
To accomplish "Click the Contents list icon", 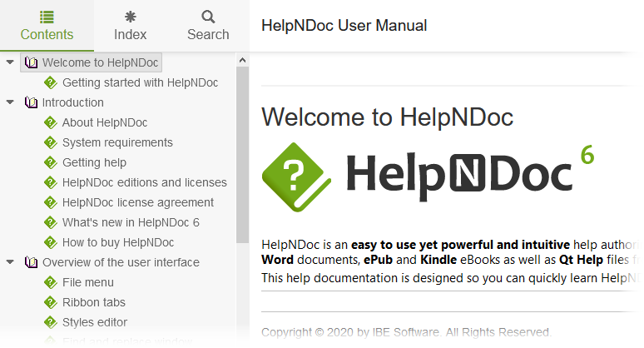I will tap(47, 17).
